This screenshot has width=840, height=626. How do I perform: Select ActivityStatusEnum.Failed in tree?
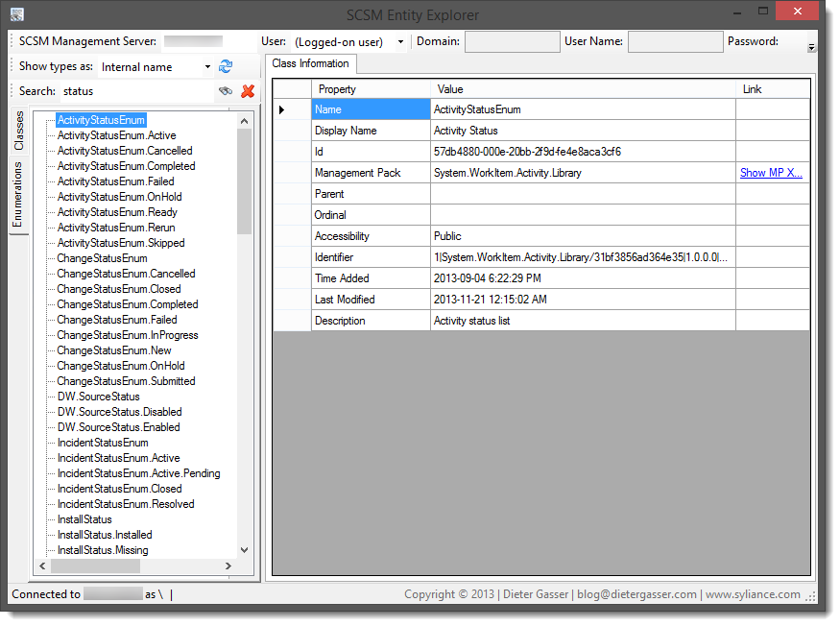pos(116,181)
